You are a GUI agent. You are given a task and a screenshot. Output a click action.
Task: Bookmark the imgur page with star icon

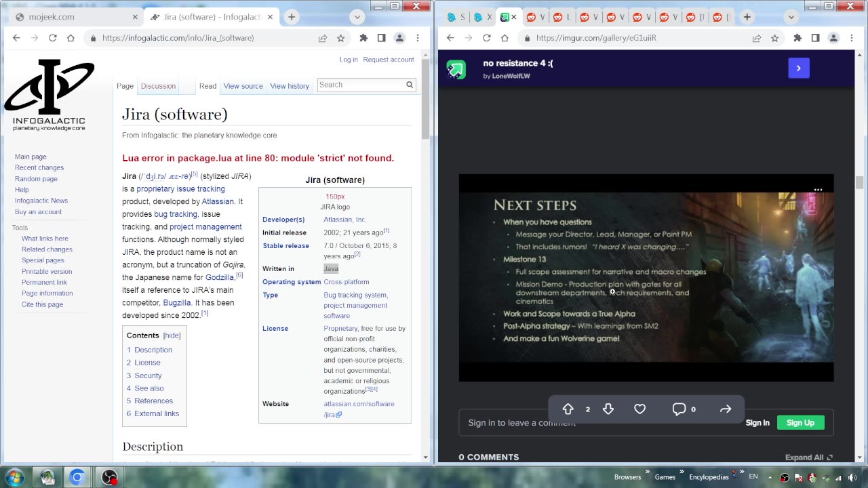point(775,38)
